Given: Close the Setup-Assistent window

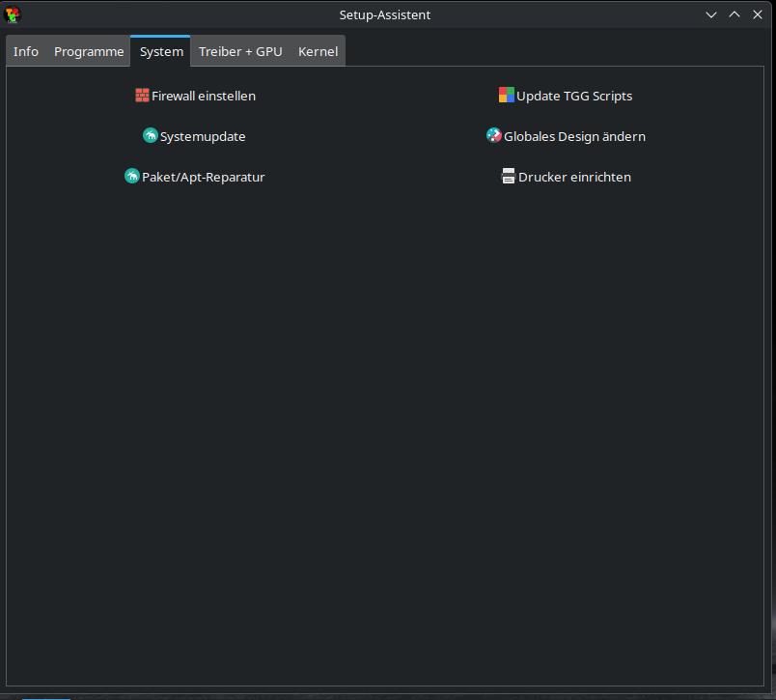Looking at the screenshot, I should (758, 14).
